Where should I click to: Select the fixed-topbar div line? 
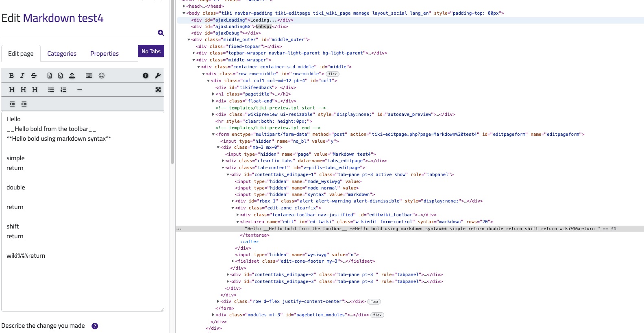(x=239, y=46)
